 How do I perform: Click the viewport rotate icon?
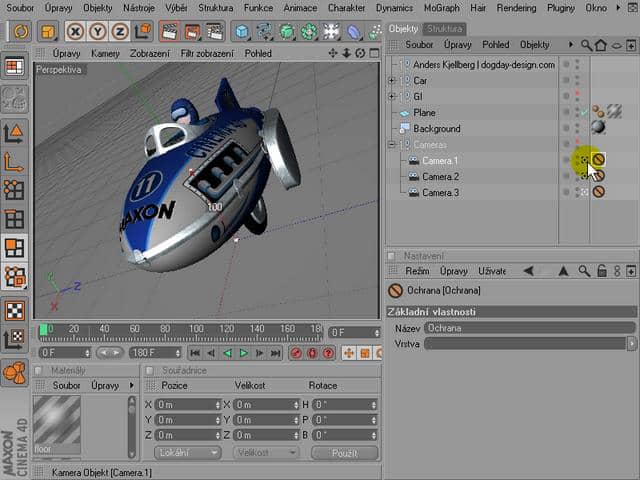[x=360, y=53]
